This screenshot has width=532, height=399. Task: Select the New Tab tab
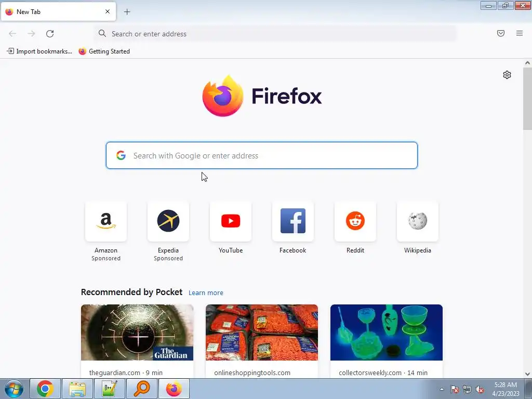58,11
